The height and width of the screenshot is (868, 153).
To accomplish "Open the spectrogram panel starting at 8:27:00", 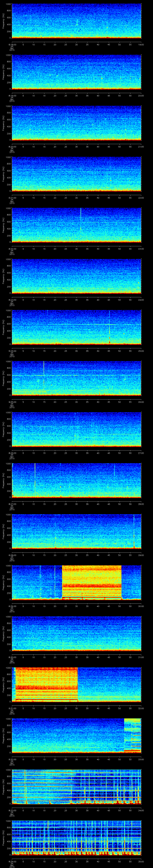I will tap(77, 481).
